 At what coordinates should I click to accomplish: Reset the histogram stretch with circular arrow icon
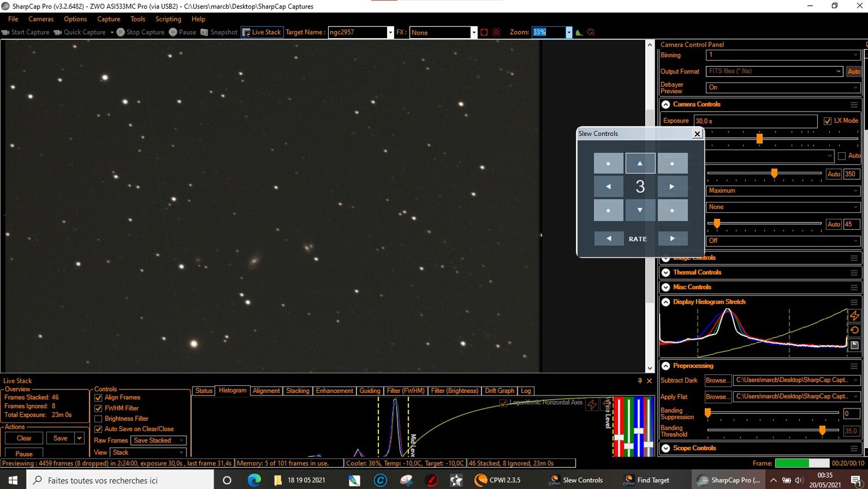(x=855, y=330)
